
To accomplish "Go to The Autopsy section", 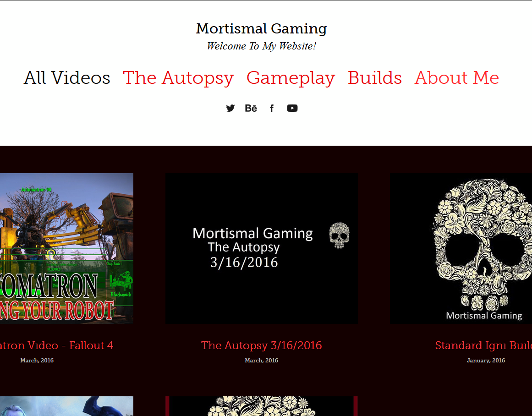I will click(178, 78).
